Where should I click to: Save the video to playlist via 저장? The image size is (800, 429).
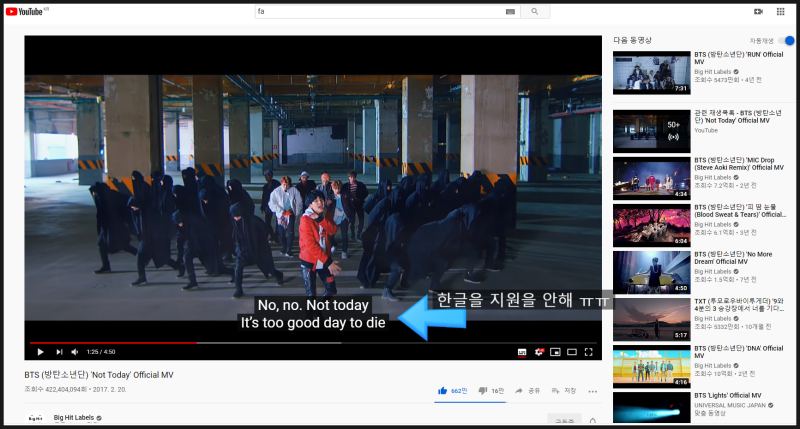click(x=563, y=391)
